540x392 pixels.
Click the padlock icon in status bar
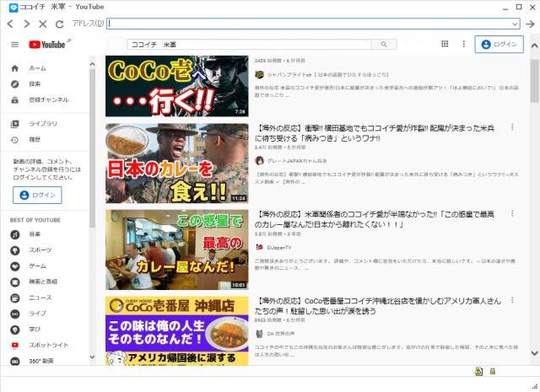click(493, 372)
